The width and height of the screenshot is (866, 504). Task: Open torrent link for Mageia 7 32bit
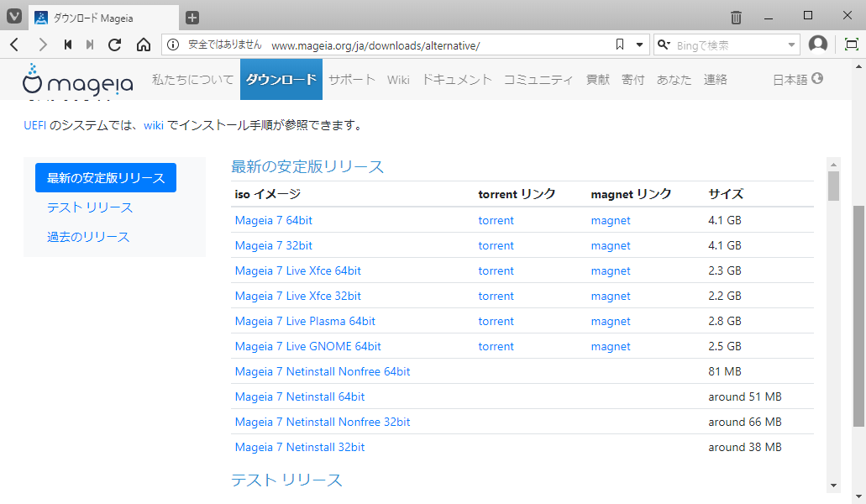pos(496,245)
